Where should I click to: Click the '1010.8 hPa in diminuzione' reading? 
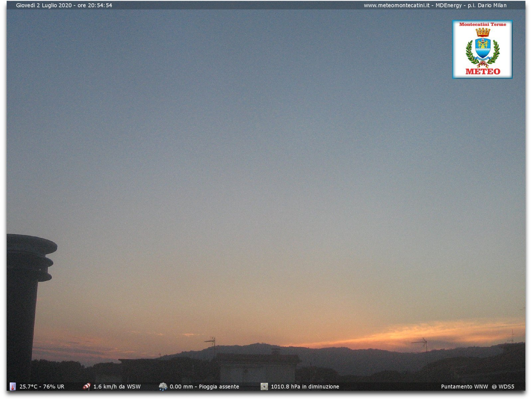tap(305, 386)
